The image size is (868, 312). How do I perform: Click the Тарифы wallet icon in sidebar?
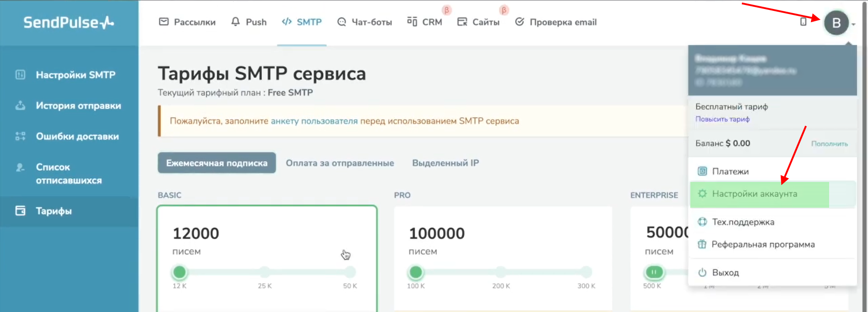click(x=20, y=211)
